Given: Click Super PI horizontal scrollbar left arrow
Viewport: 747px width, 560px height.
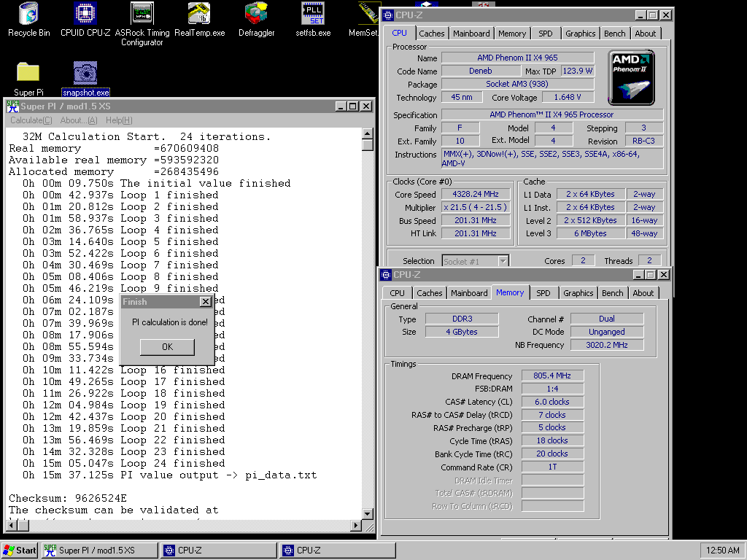Looking at the screenshot, I should [x=12, y=526].
